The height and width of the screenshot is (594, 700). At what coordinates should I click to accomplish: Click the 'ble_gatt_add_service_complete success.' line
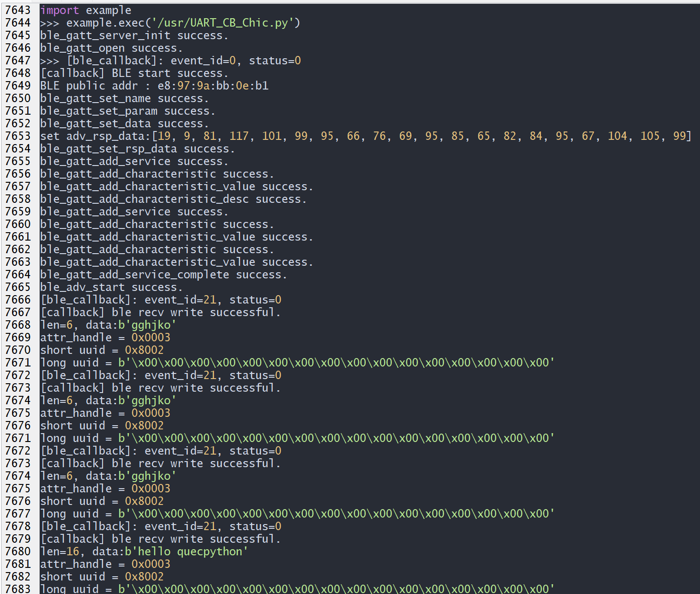tap(163, 275)
